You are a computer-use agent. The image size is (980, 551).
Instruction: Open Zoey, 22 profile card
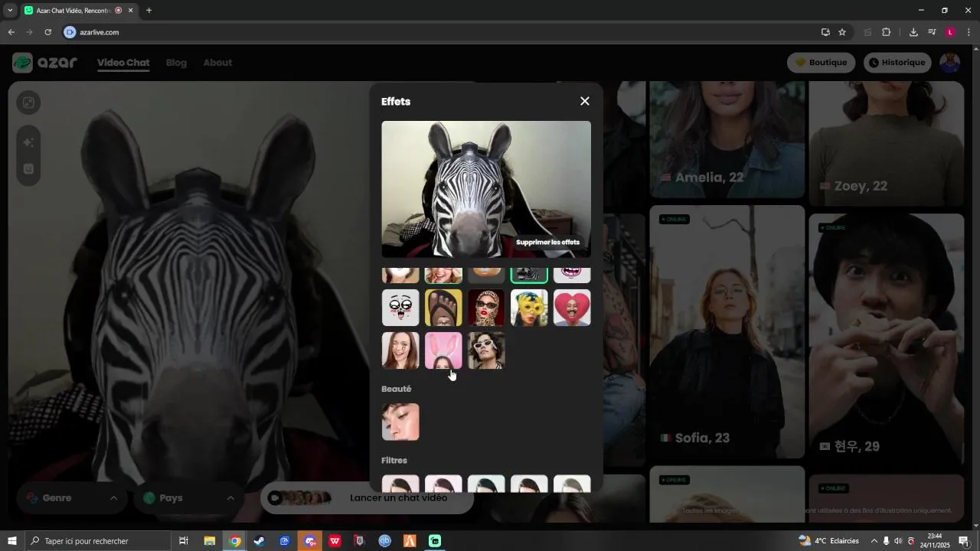click(x=886, y=144)
